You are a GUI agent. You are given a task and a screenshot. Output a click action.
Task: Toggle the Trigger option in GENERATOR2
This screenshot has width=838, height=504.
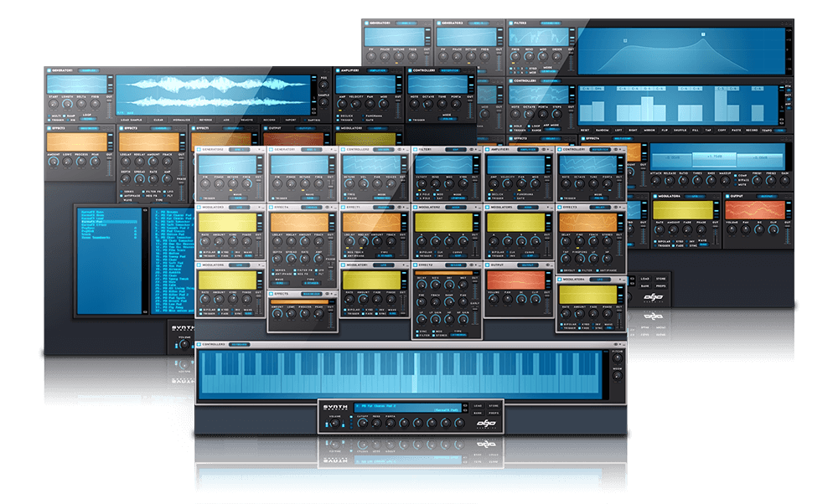[202, 198]
